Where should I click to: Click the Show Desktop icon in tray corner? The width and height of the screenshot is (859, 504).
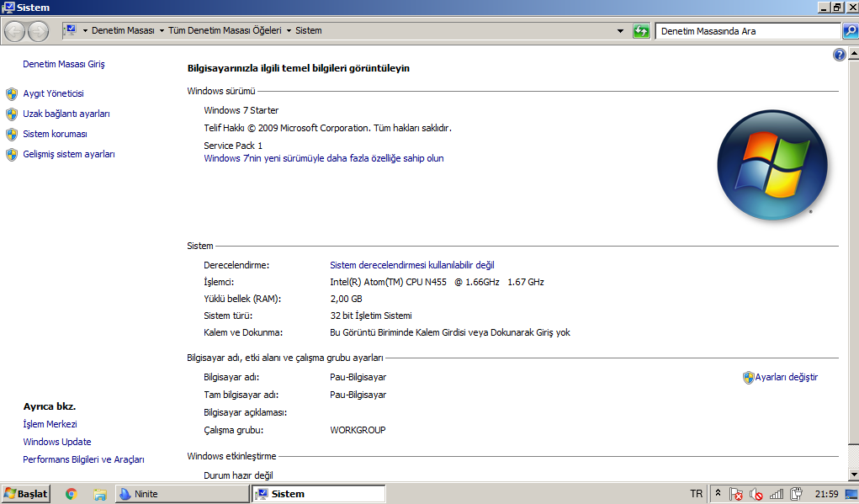tap(852, 494)
